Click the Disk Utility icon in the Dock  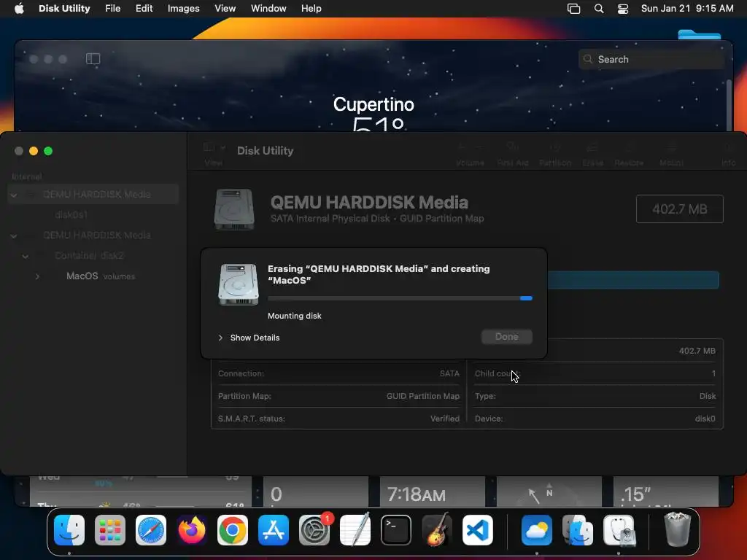[619, 530]
